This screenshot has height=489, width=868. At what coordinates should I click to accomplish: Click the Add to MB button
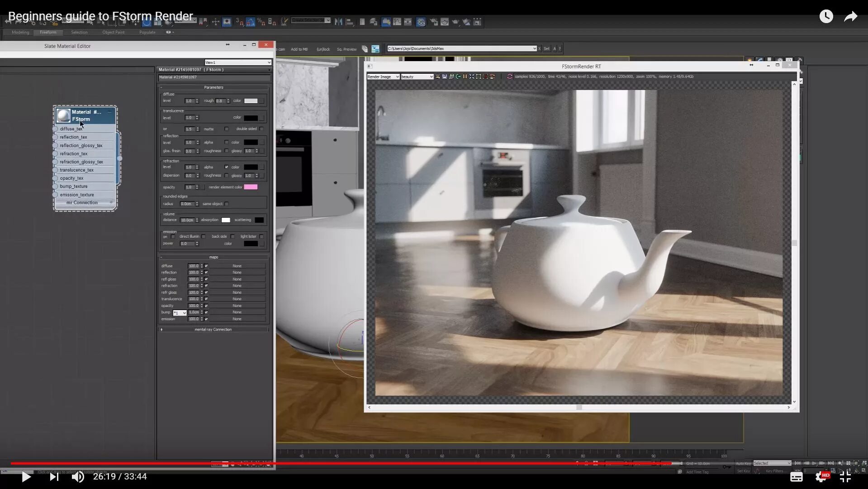tap(299, 49)
